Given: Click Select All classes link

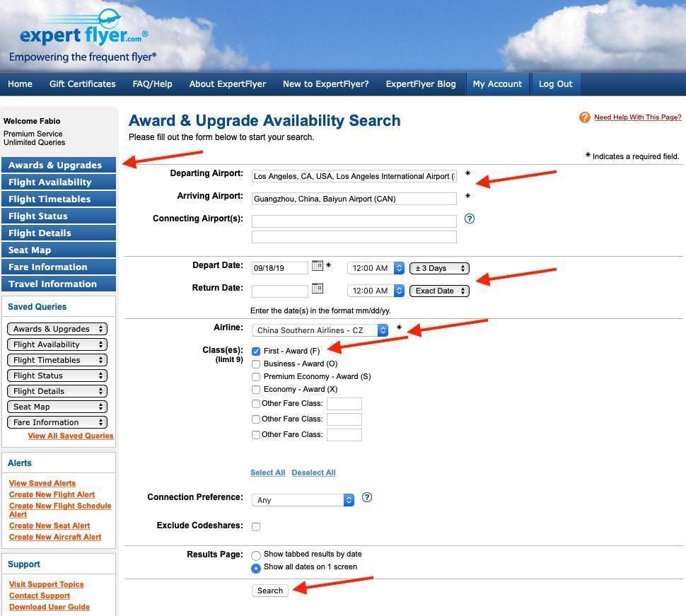Looking at the screenshot, I should [x=267, y=473].
